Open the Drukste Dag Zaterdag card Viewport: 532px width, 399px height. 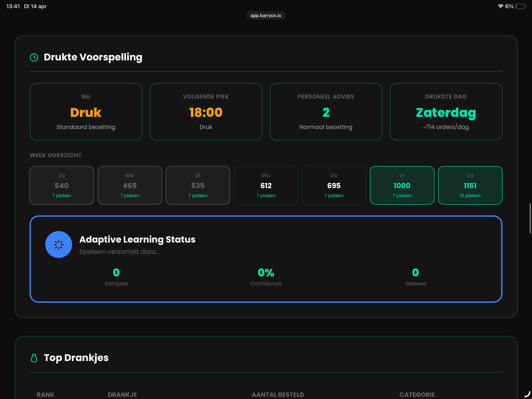click(446, 112)
